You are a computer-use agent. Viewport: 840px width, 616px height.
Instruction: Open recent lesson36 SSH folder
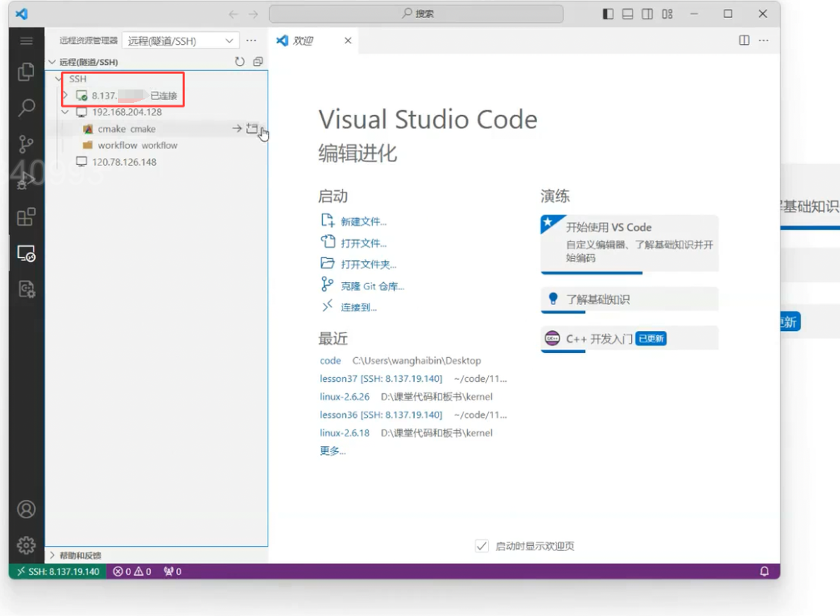[x=381, y=415]
